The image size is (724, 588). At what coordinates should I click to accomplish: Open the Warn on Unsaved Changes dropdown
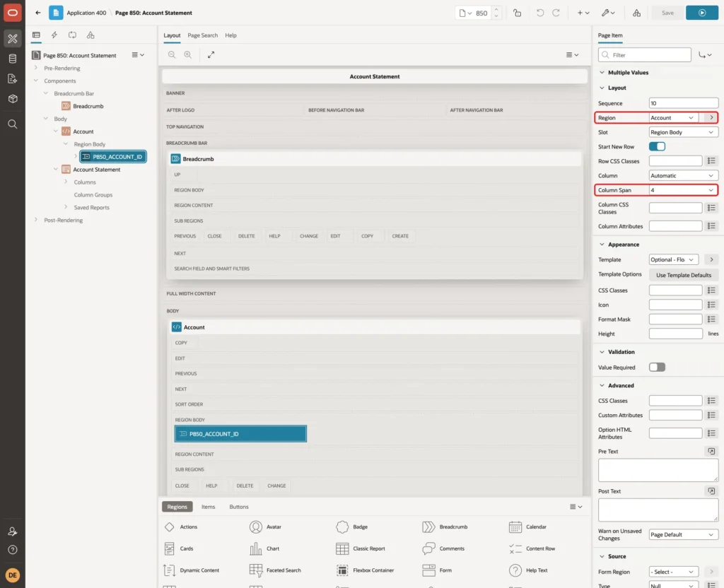[x=683, y=534]
